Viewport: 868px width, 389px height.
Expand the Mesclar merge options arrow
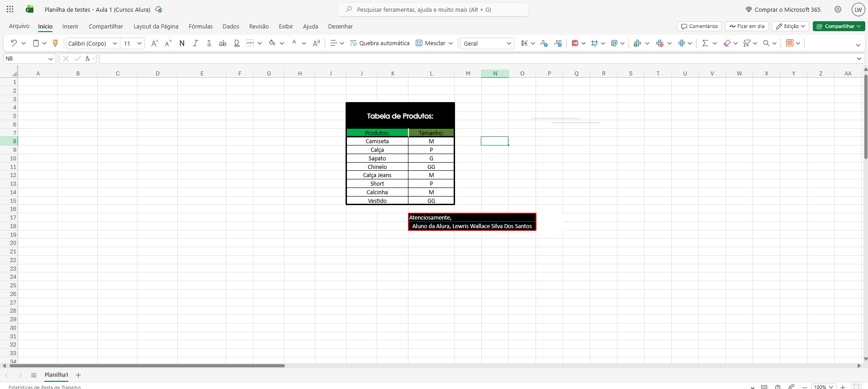(450, 43)
